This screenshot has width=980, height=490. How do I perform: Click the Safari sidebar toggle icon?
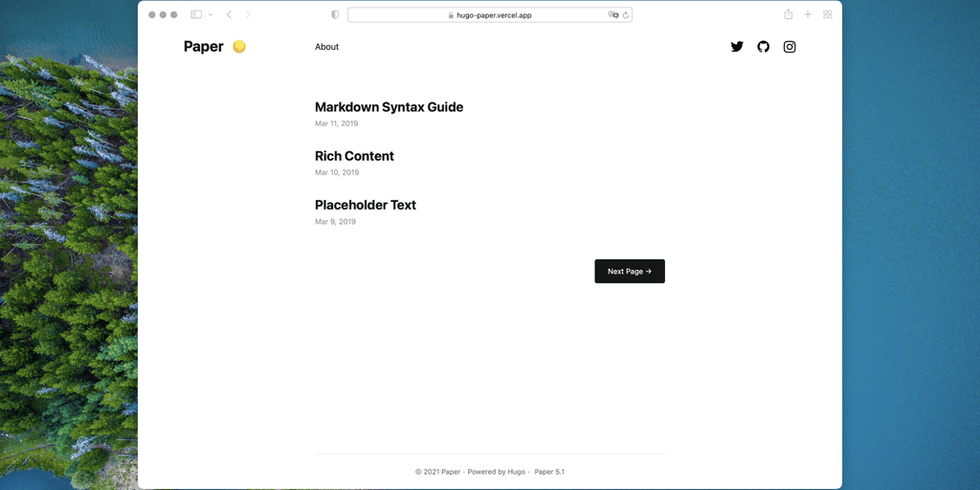[196, 14]
